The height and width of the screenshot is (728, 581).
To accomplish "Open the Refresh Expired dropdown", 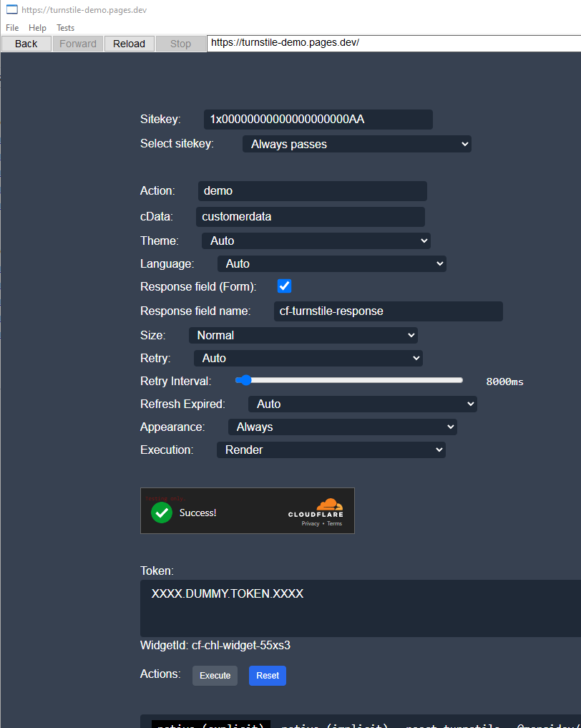I will coord(362,404).
